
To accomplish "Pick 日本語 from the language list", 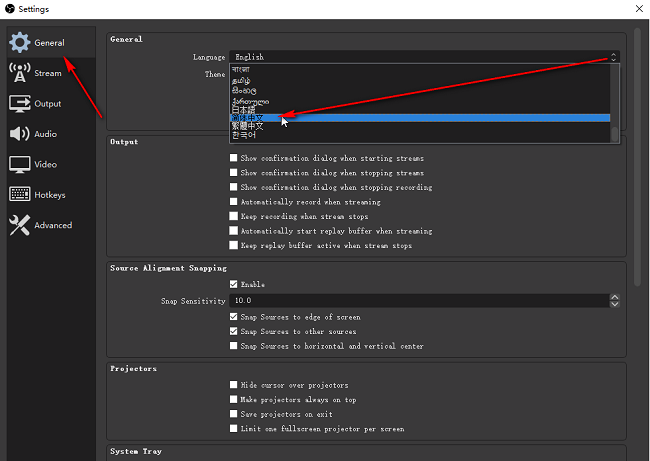I will (x=244, y=107).
